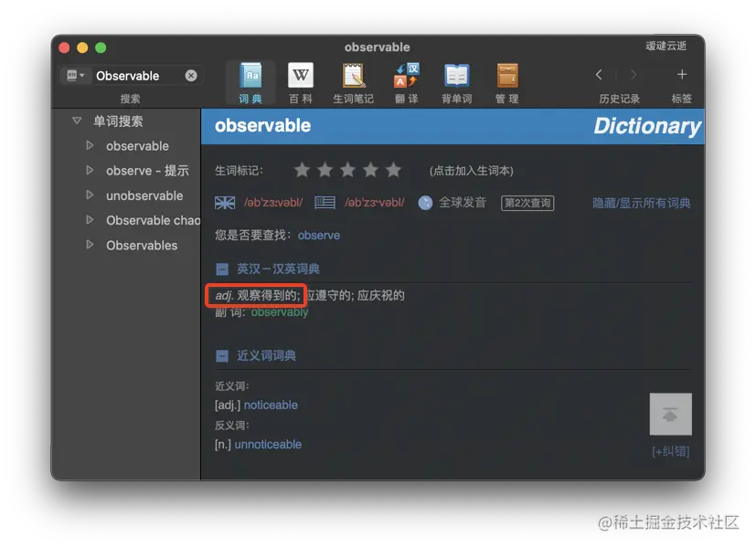Click 隐藏/显示所有词典 link
This screenshot has height=548, width=756.
click(x=641, y=203)
